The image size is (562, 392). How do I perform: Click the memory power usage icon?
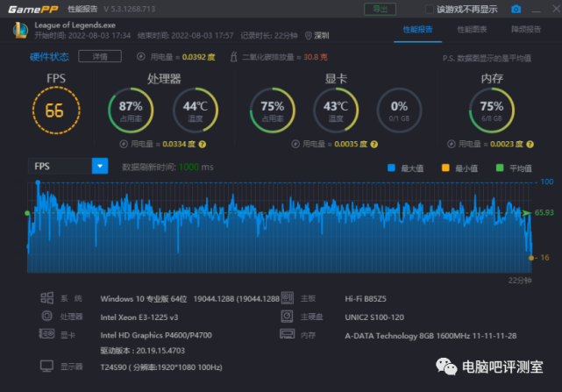click(x=452, y=144)
